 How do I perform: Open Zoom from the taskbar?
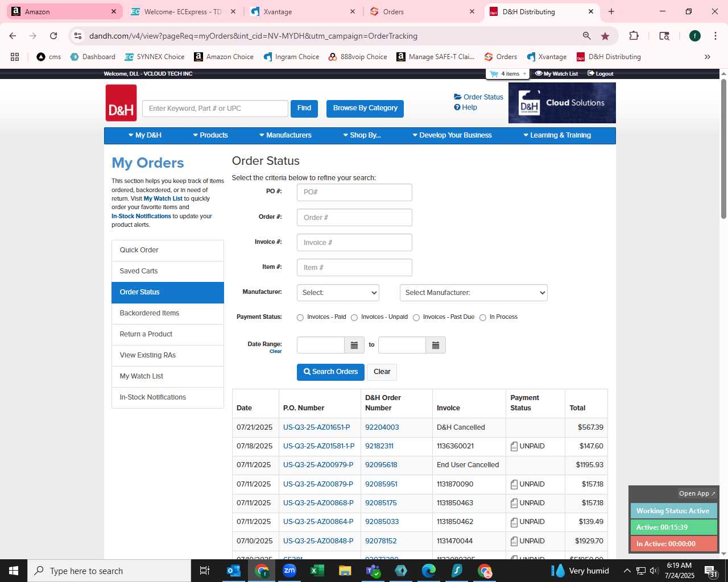coord(289,571)
